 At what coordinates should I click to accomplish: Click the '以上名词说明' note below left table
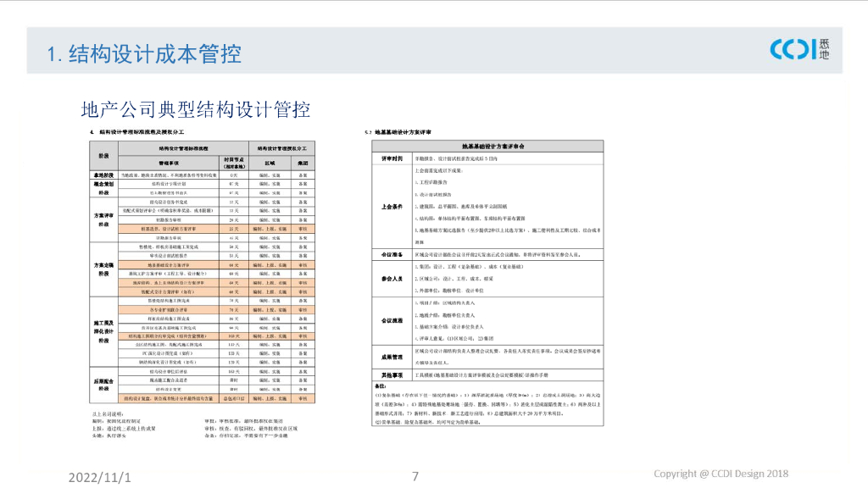pyautogui.click(x=108, y=413)
